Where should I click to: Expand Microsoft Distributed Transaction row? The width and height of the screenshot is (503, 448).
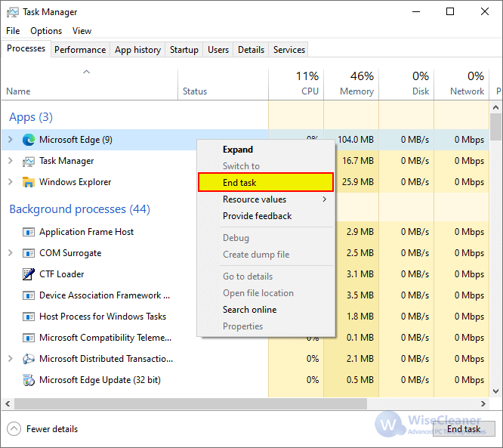tap(11, 358)
